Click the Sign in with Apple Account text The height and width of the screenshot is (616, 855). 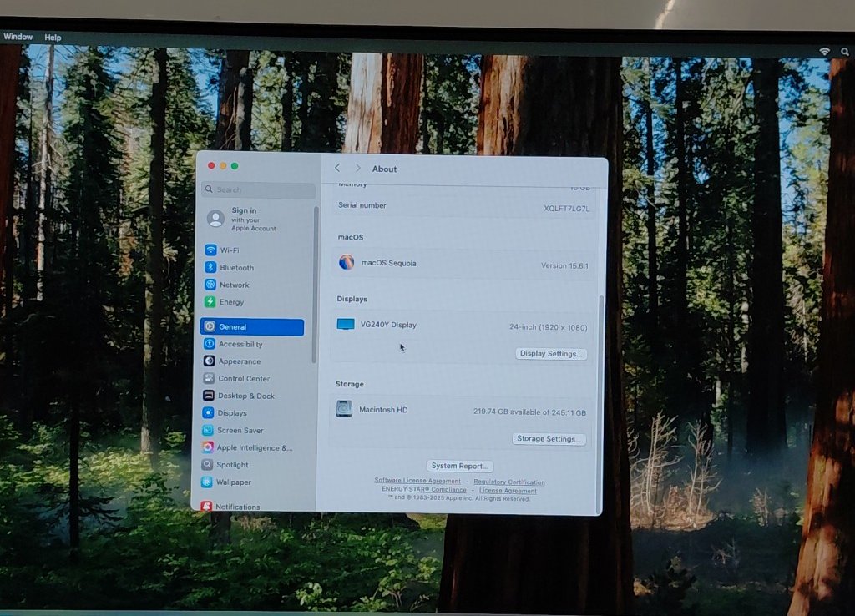pyautogui.click(x=253, y=220)
